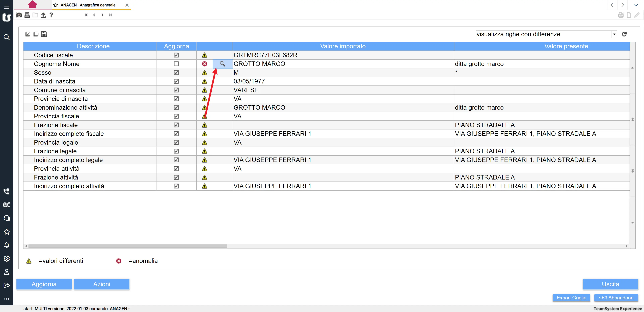Screen dimensions: 644x312
Task: Click the floppy disk save icon
Action: (44, 34)
